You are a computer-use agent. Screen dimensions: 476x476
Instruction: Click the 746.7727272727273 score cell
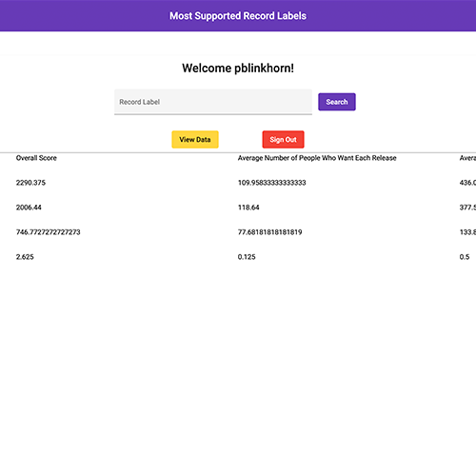[48, 232]
